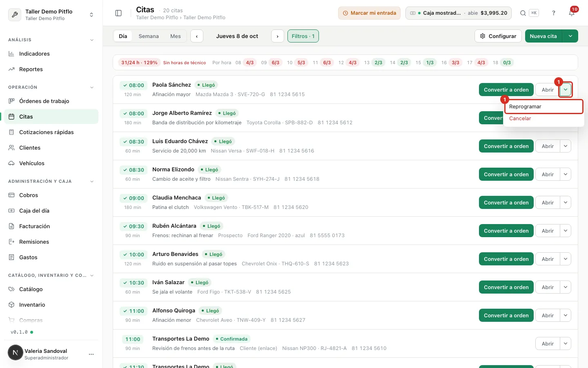Expand actions dropdown for Arturo Benavides
This screenshot has width=588, height=368.
tap(566, 259)
